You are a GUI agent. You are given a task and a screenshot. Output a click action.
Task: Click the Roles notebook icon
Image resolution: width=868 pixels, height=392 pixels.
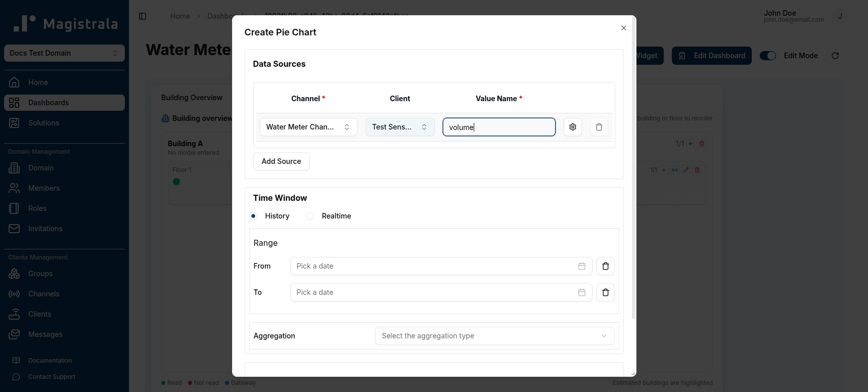coord(14,208)
